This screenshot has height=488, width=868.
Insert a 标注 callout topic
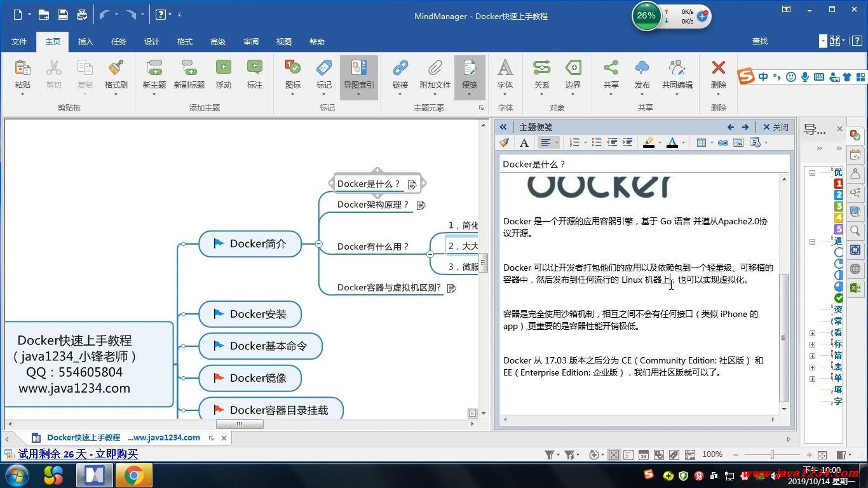(255, 67)
